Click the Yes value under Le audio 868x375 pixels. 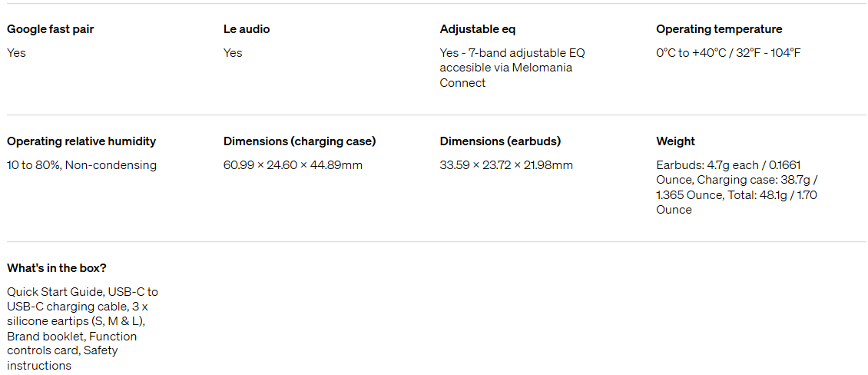tap(233, 53)
